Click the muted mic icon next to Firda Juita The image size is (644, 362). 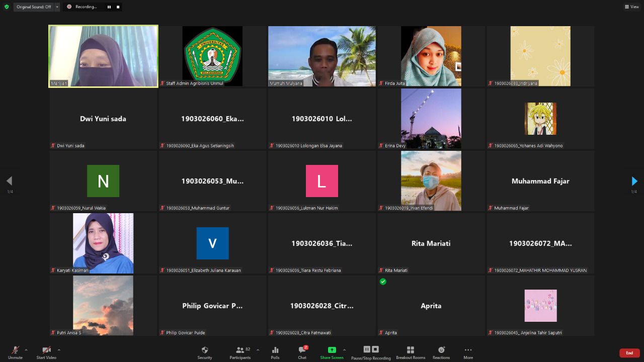tap(381, 83)
